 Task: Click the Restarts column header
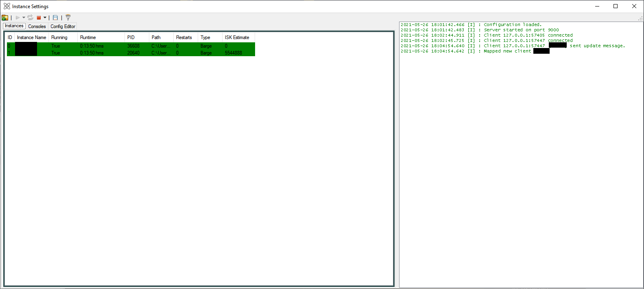coord(186,37)
